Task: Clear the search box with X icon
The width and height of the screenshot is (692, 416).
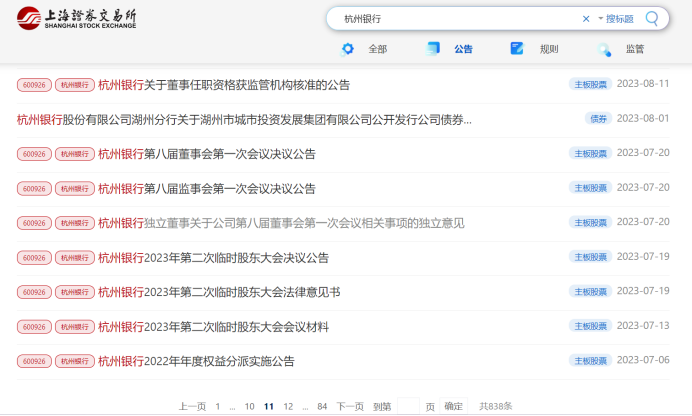Action: click(x=586, y=18)
